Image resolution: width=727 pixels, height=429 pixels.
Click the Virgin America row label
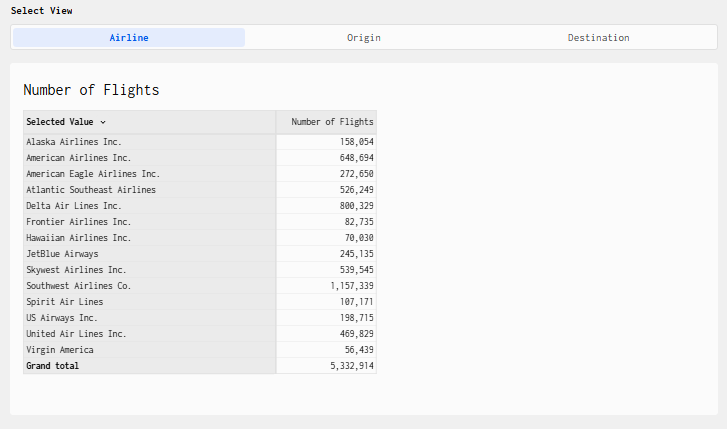tap(60, 350)
